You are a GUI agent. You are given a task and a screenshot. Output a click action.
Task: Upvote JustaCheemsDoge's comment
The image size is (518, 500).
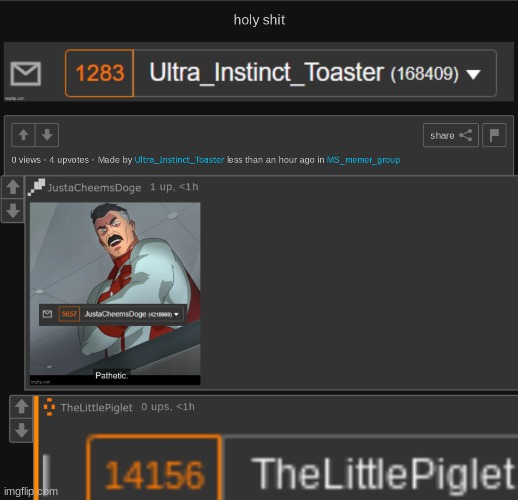[13, 187]
